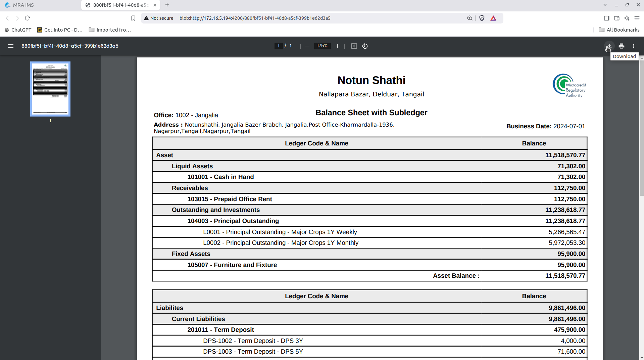
Task: Open the Imported bookmarks folder
Action: (x=110, y=30)
